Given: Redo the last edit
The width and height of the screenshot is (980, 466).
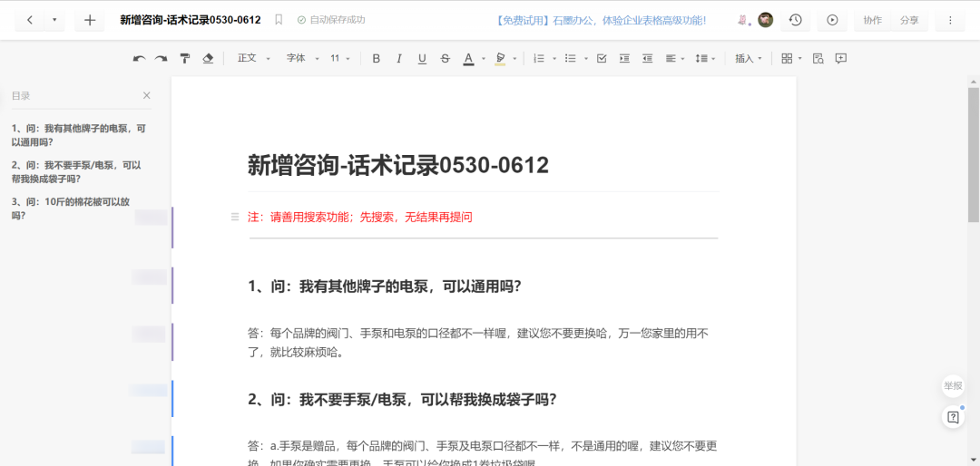Looking at the screenshot, I should [162, 59].
